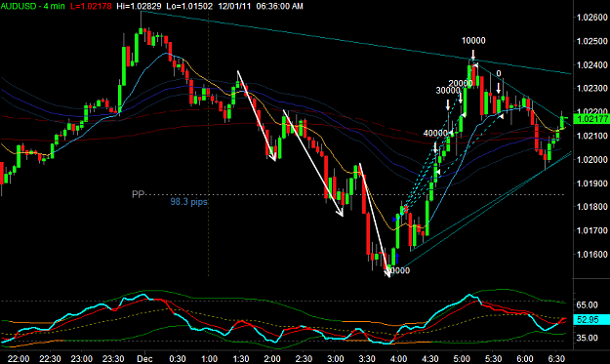Click the L=1.02178 last price readout
Screen dimensions: 610x364
91,6
